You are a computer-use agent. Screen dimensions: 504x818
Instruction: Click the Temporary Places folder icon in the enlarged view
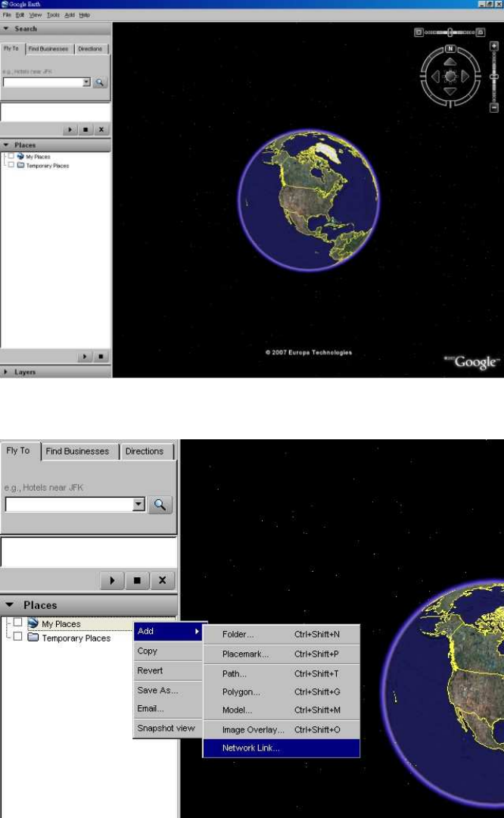pos(33,638)
